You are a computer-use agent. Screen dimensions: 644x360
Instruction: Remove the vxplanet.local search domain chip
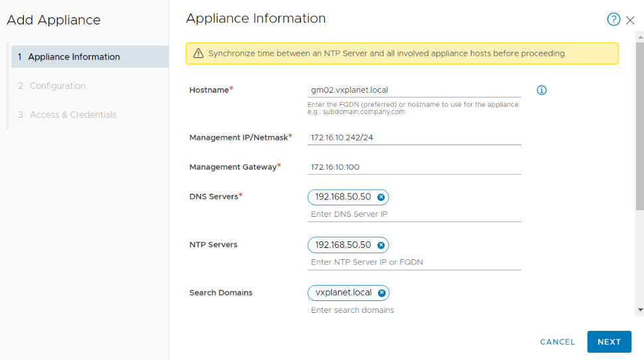381,293
